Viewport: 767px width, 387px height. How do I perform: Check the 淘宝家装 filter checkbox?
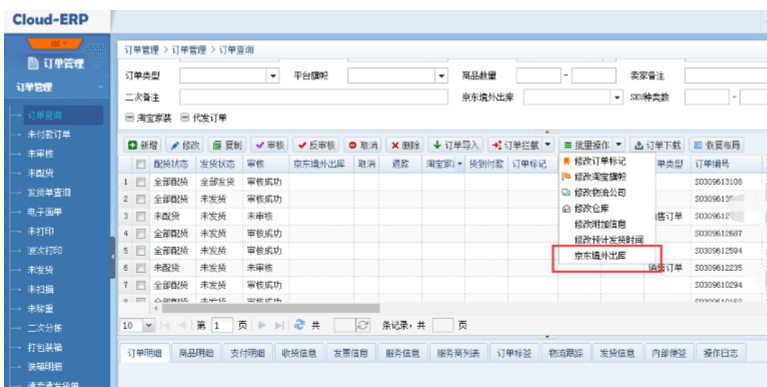pyautogui.click(x=130, y=118)
